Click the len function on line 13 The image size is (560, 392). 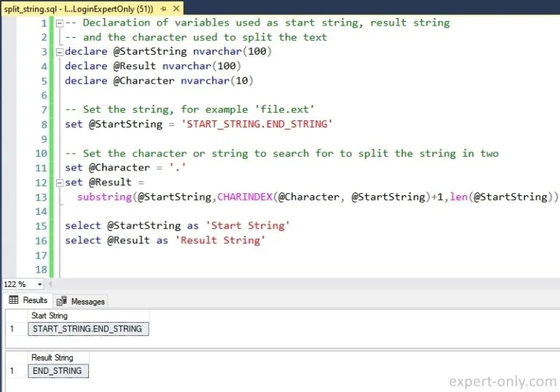pos(459,197)
